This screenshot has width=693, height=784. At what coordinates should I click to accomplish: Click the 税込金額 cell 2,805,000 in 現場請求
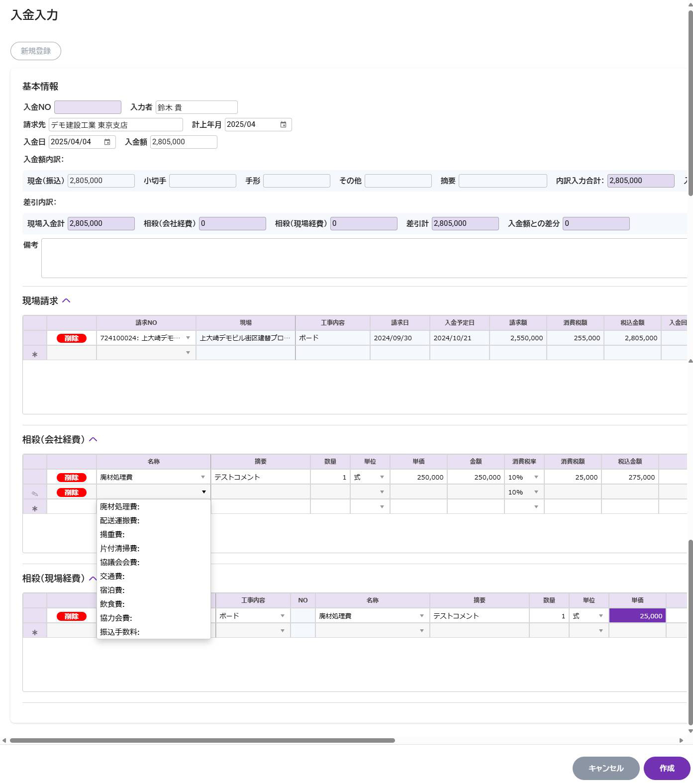tap(632, 338)
